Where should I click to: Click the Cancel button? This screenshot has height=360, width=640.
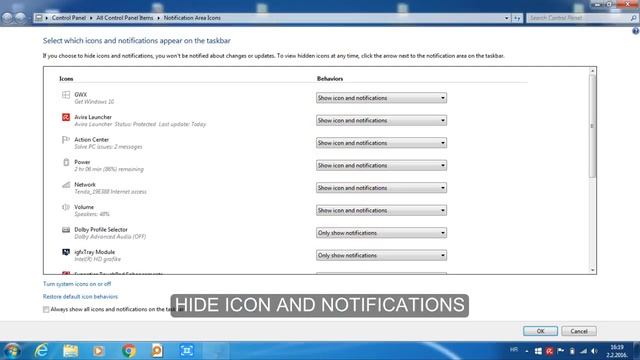click(579, 331)
